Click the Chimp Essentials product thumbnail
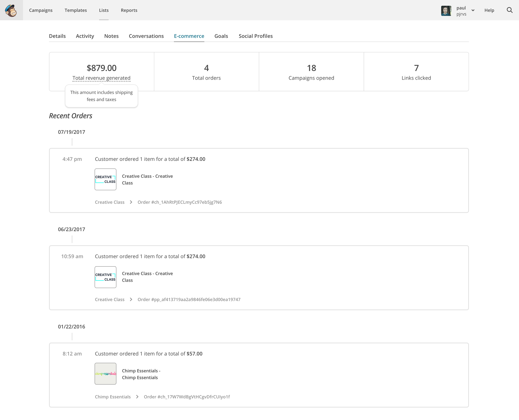Screen dimensions: 519x420 coord(105,373)
